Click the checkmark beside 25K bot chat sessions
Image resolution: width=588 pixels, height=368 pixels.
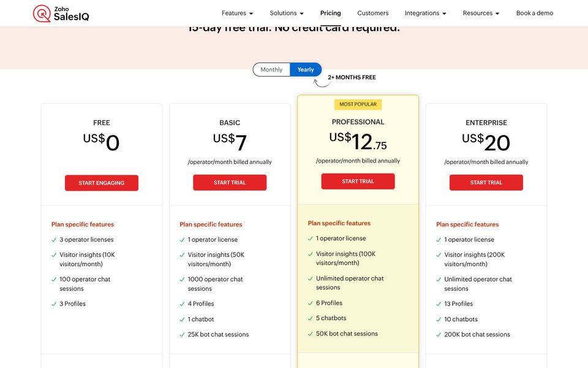(x=183, y=335)
